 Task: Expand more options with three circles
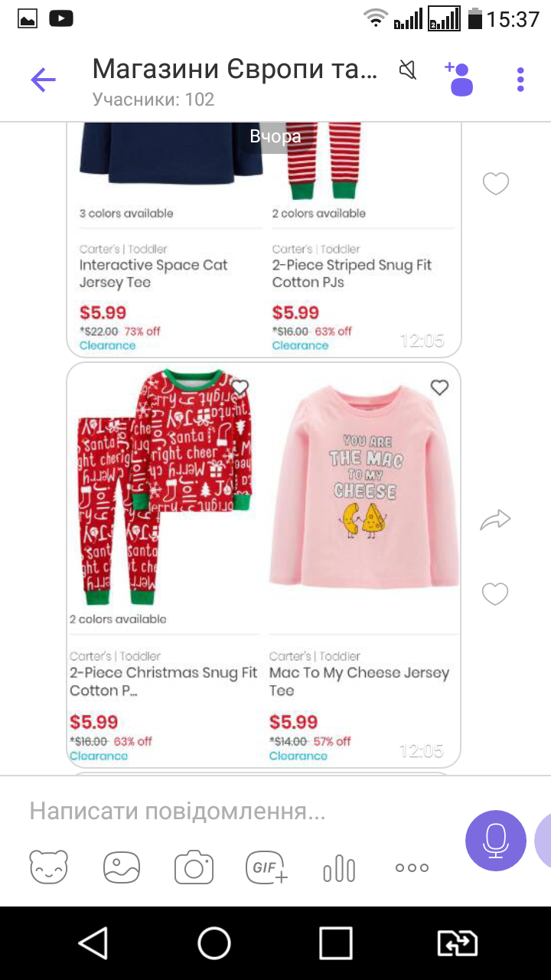pyautogui.click(x=412, y=867)
